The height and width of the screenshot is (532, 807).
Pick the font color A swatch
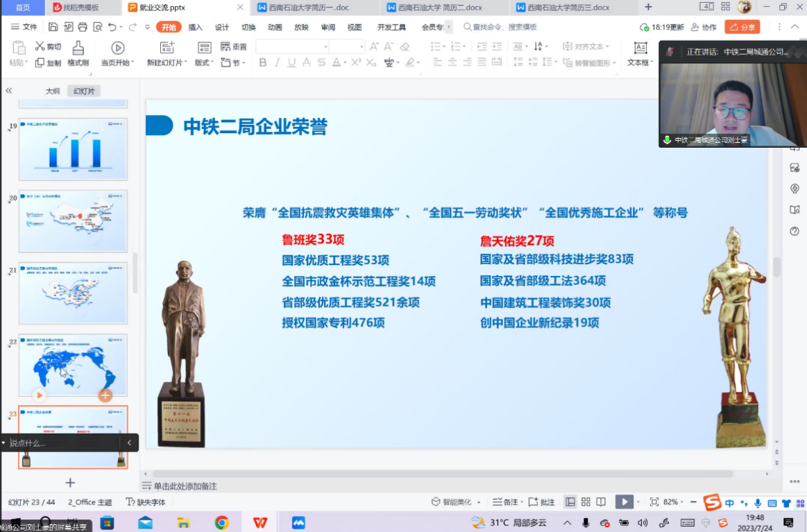pos(336,62)
